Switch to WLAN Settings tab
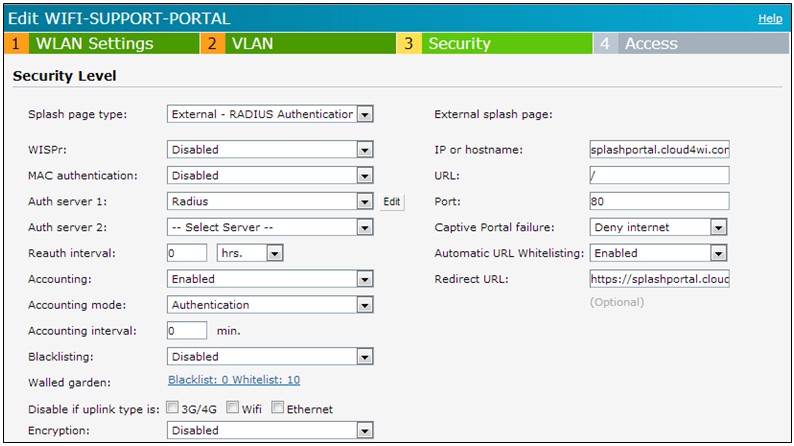 click(x=94, y=44)
